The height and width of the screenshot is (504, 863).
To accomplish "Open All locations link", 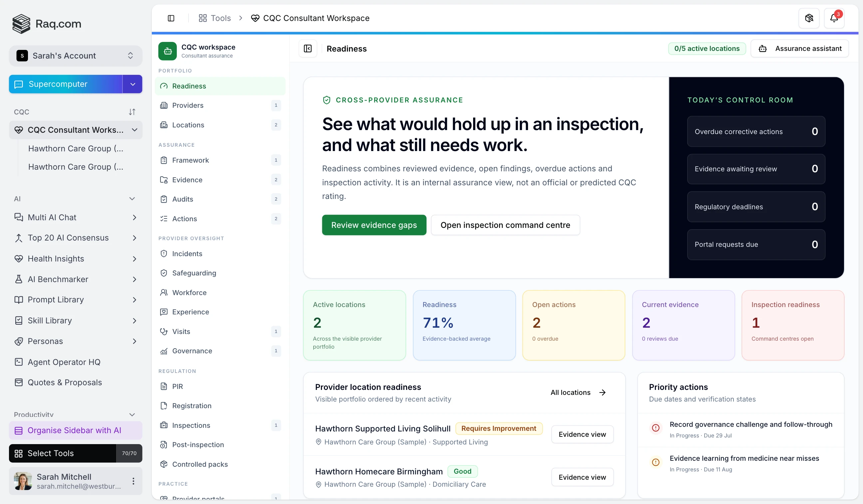I will 578,393.
